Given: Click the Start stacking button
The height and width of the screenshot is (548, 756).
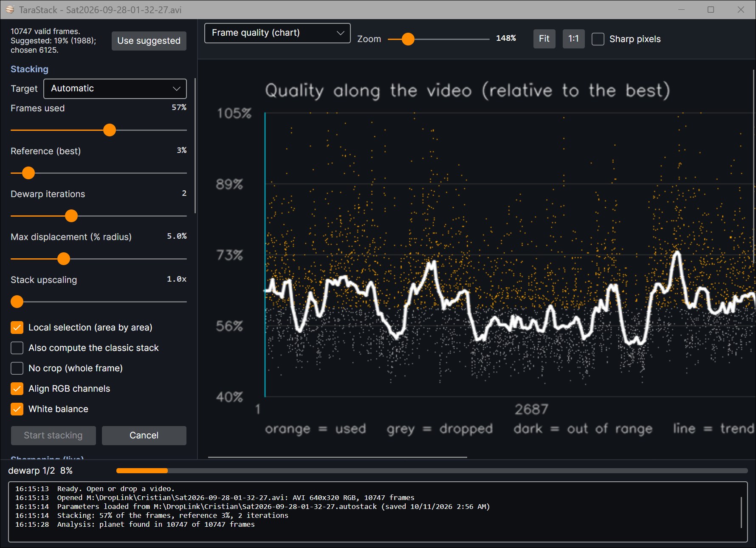Looking at the screenshot, I should [x=53, y=435].
